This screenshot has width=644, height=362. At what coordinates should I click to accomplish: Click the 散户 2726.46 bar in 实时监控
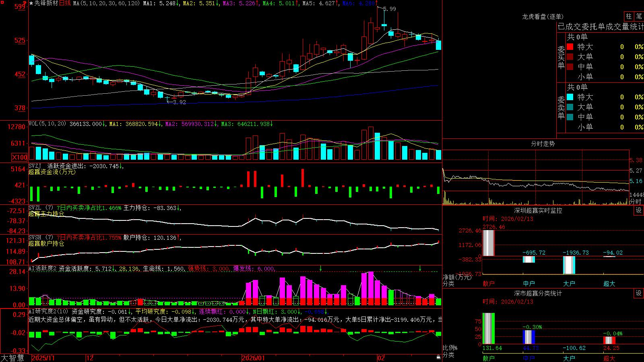(x=488, y=243)
